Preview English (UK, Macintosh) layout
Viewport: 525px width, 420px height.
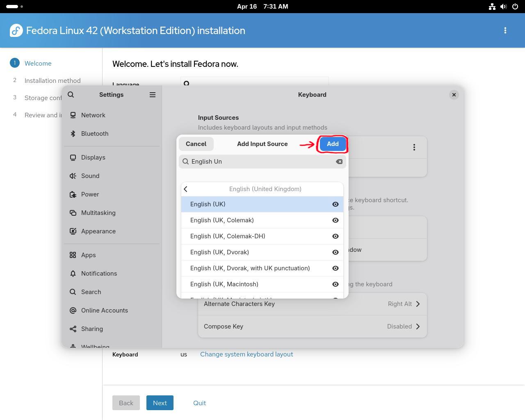(x=336, y=284)
